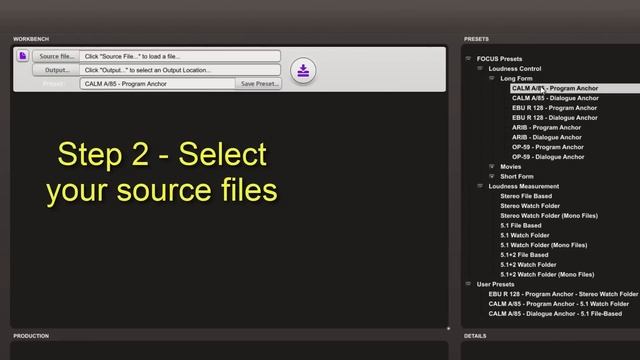The width and height of the screenshot is (640, 360).
Task: Click the purple download process button
Action: tap(303, 71)
